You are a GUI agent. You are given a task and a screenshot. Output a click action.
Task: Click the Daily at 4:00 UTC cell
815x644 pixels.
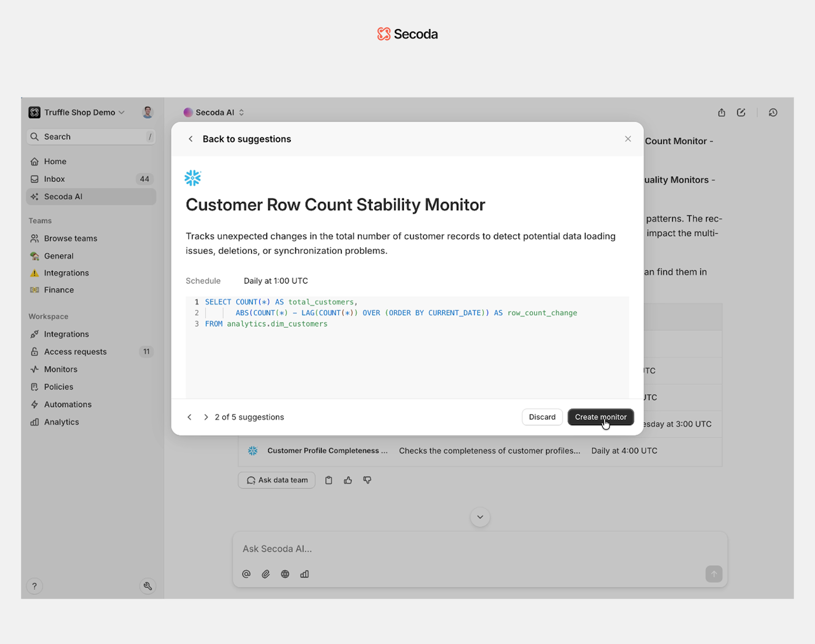(x=624, y=451)
